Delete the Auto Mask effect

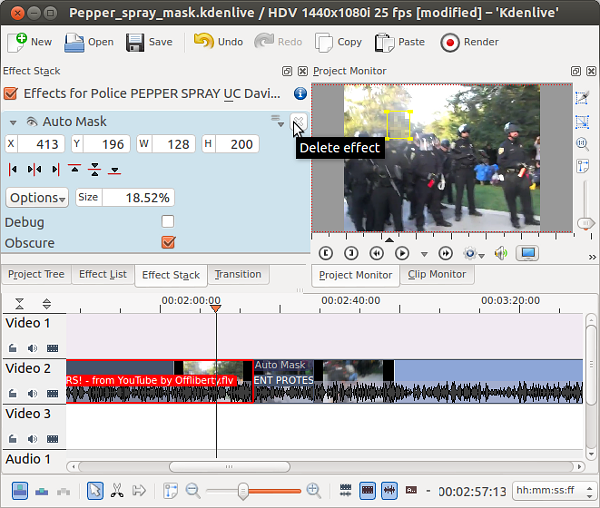click(298, 122)
